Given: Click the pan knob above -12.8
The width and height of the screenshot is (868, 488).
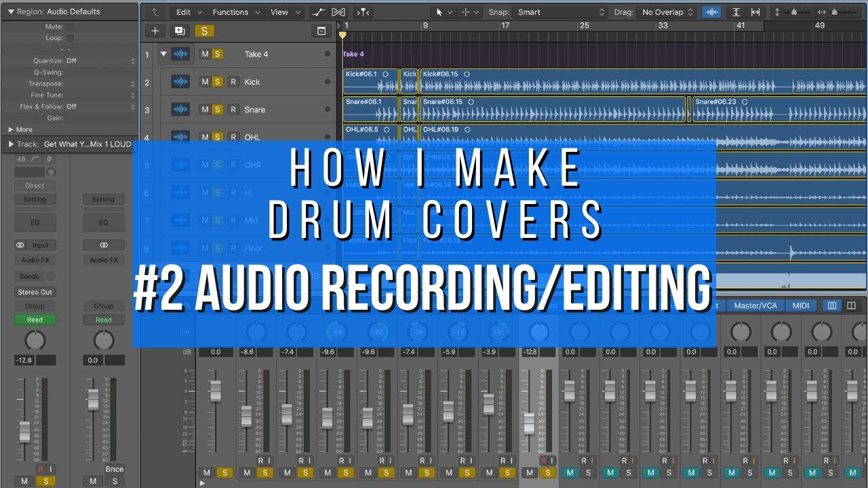Looking at the screenshot, I should [x=35, y=340].
